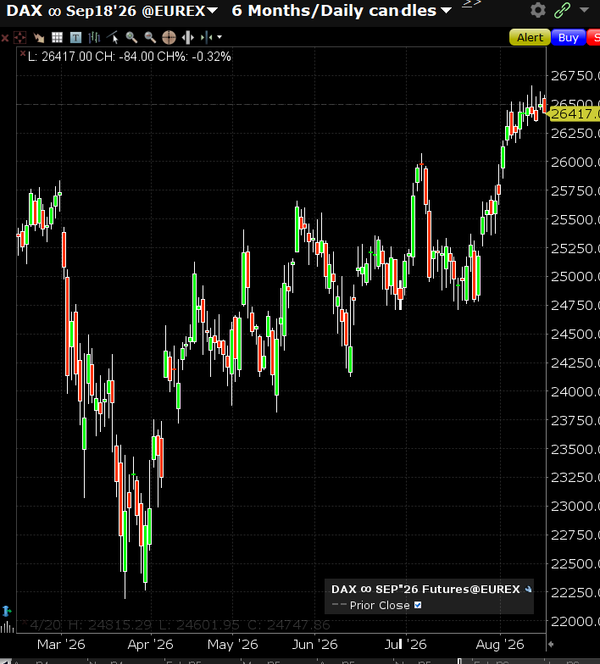The height and width of the screenshot is (664, 600).
Task: Click the Apr '26 time axis label
Action: tap(150, 645)
